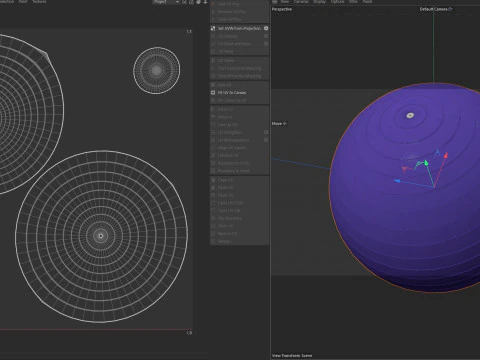
Task: Open UV Weld and Relax options gear
Action: [266, 44]
